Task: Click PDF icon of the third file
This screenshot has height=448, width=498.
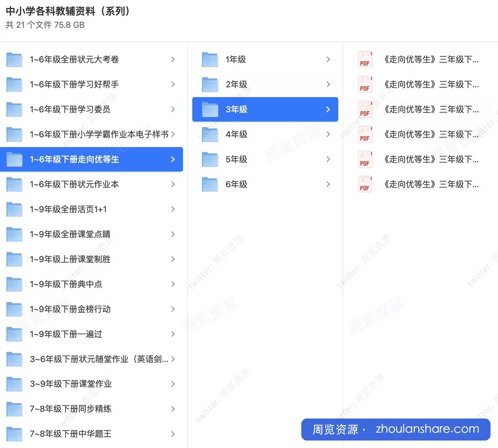Action: [x=365, y=110]
